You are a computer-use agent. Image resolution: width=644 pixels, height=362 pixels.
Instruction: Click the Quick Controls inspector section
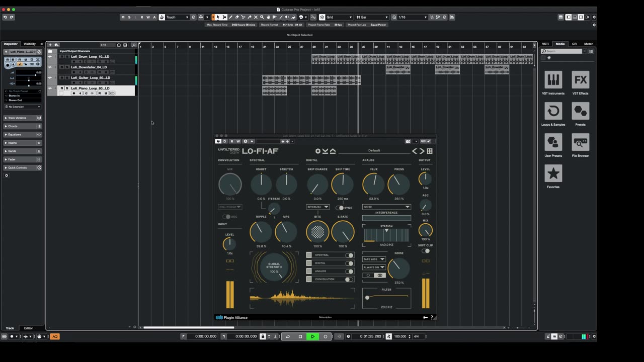tap(23, 168)
